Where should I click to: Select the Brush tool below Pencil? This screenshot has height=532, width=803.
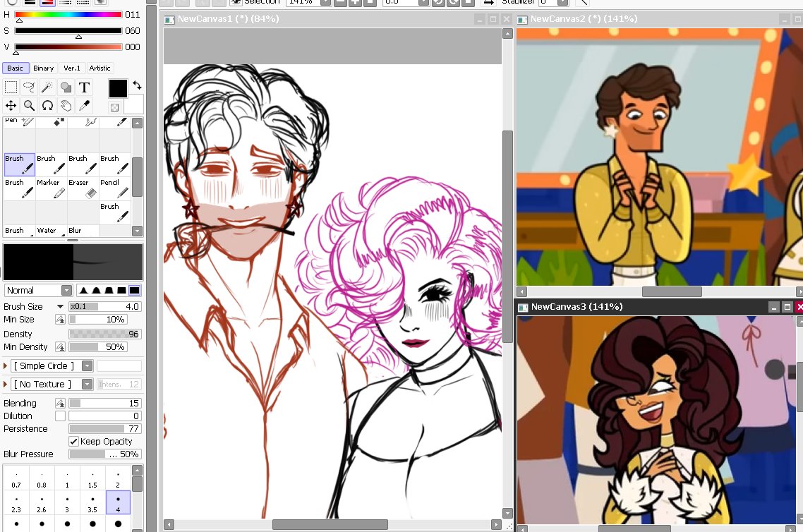pos(115,212)
